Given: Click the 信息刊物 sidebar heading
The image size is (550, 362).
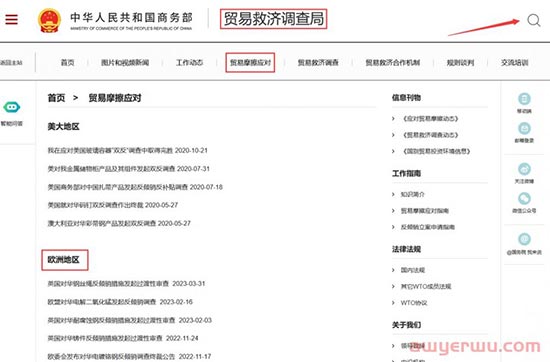Looking at the screenshot, I should 406,98.
